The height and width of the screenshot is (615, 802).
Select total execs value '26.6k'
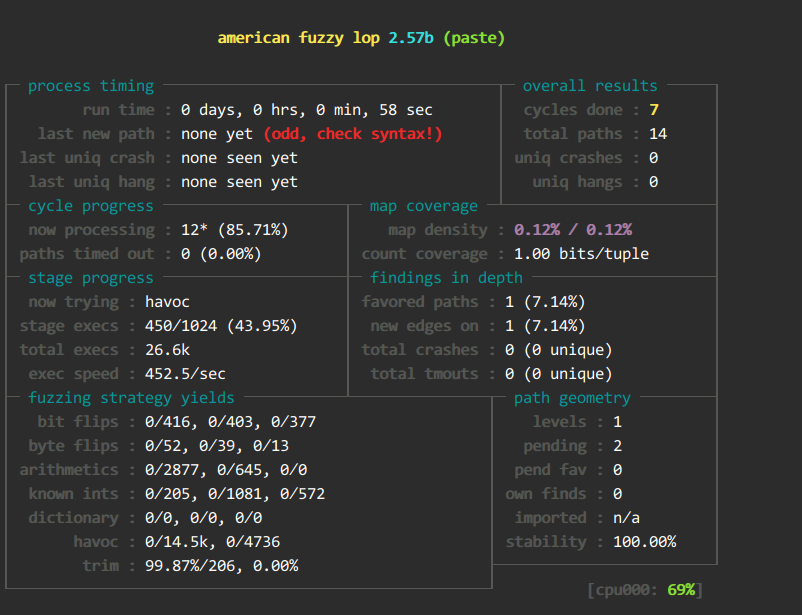[167, 350]
